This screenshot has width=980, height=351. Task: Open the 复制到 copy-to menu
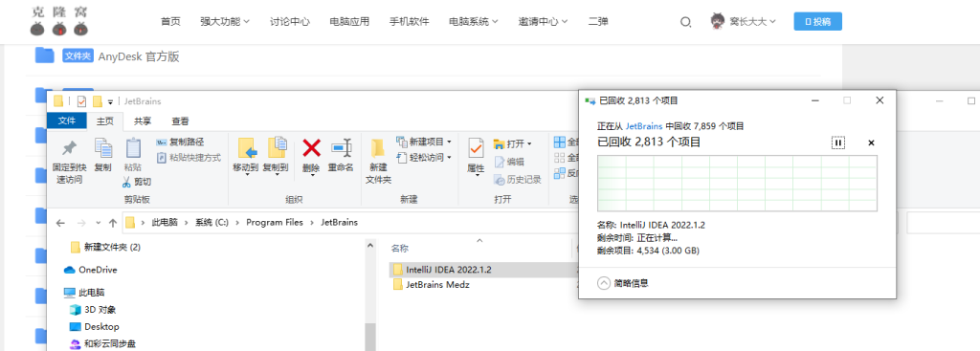pos(275,156)
